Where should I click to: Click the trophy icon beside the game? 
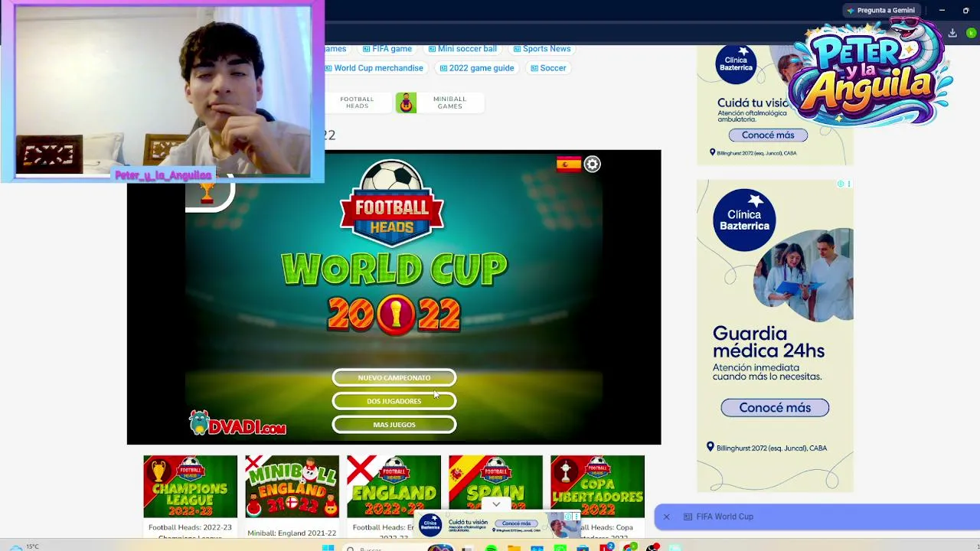(207, 192)
